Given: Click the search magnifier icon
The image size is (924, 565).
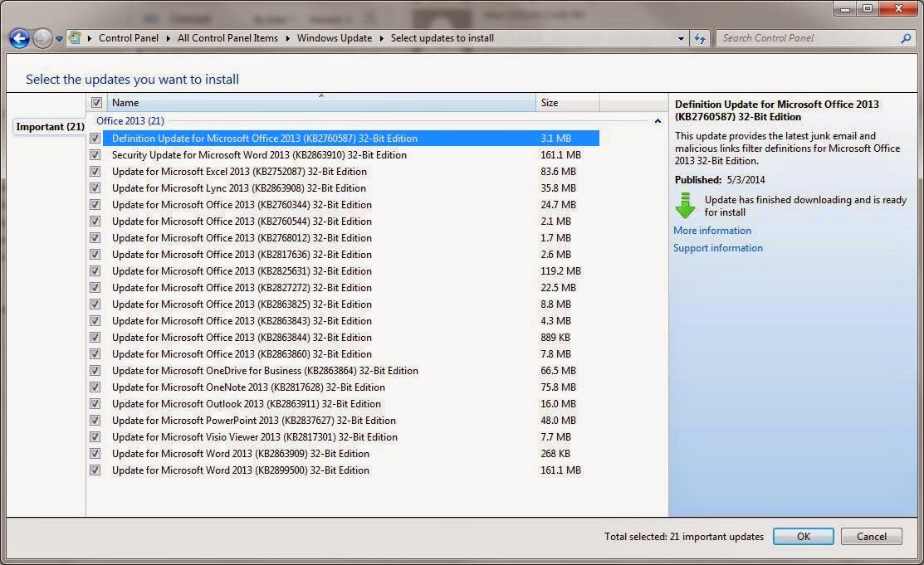Looking at the screenshot, I should coord(906,38).
